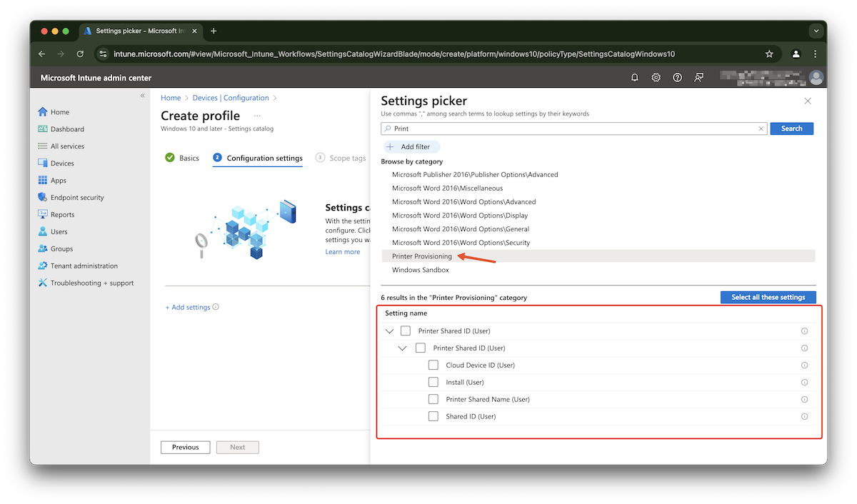Check the Install (User) checkbox
The width and height of the screenshot is (857, 504).
[x=433, y=382]
